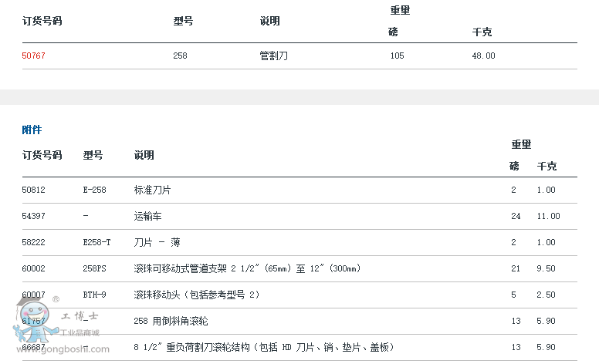The image size is (599, 364).
Task: Click the 附件 section heading
Action: [32, 130]
